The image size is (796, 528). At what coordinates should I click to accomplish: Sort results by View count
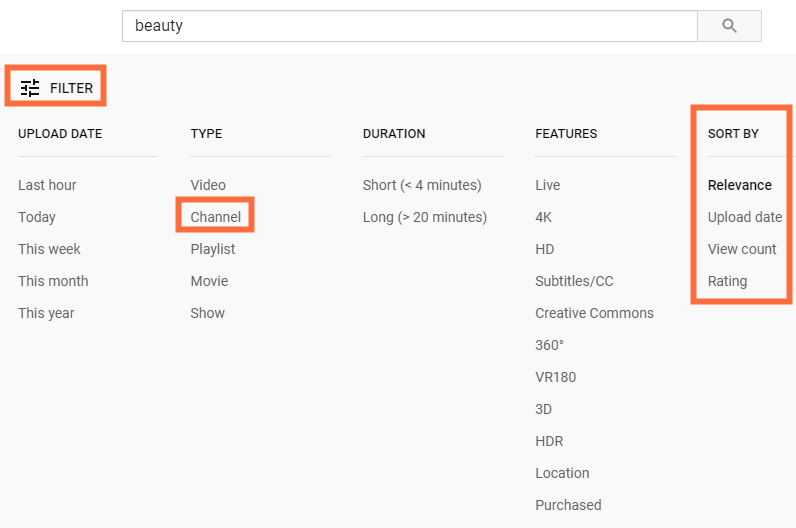[x=742, y=249]
